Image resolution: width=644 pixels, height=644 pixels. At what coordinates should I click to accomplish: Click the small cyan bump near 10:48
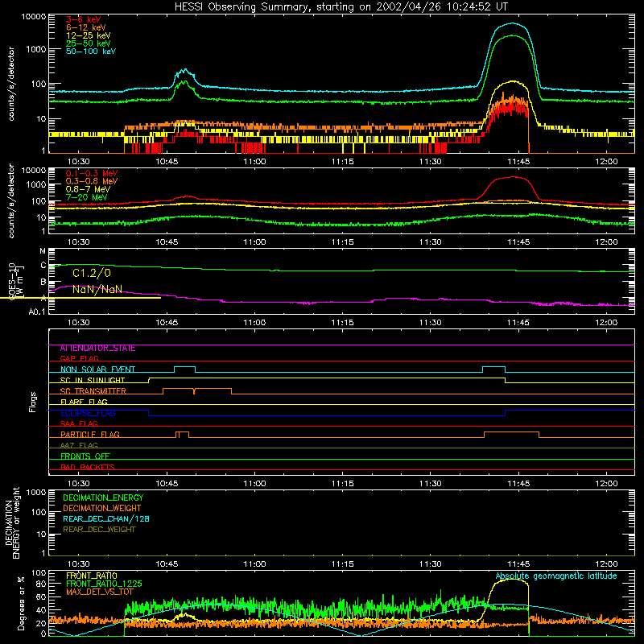tap(185, 70)
